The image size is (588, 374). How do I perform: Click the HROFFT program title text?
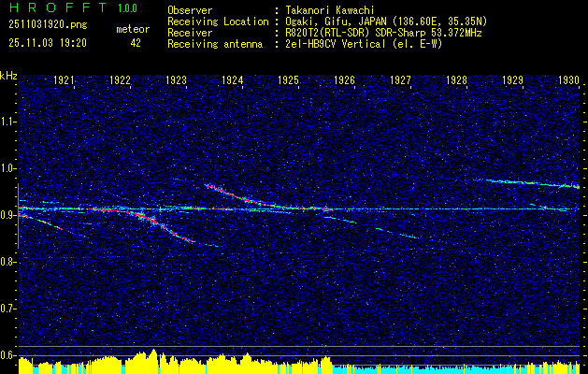pos(57,7)
